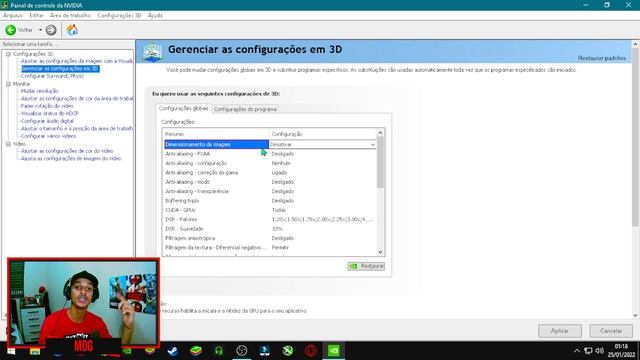Open the Arquivo menu

[13, 15]
